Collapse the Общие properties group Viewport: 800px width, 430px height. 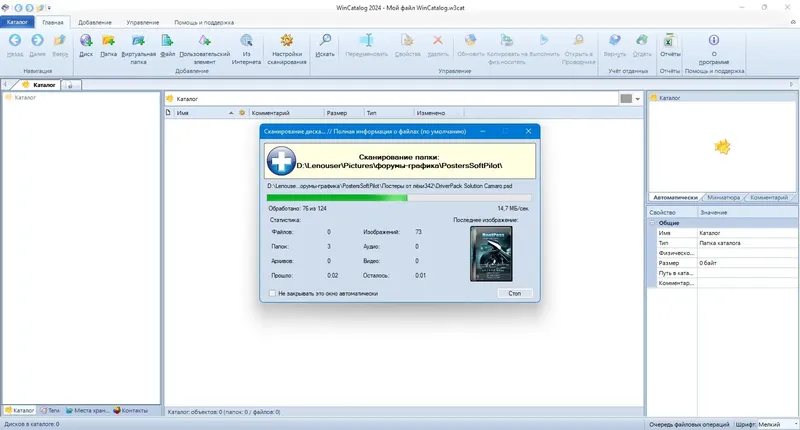coord(652,223)
